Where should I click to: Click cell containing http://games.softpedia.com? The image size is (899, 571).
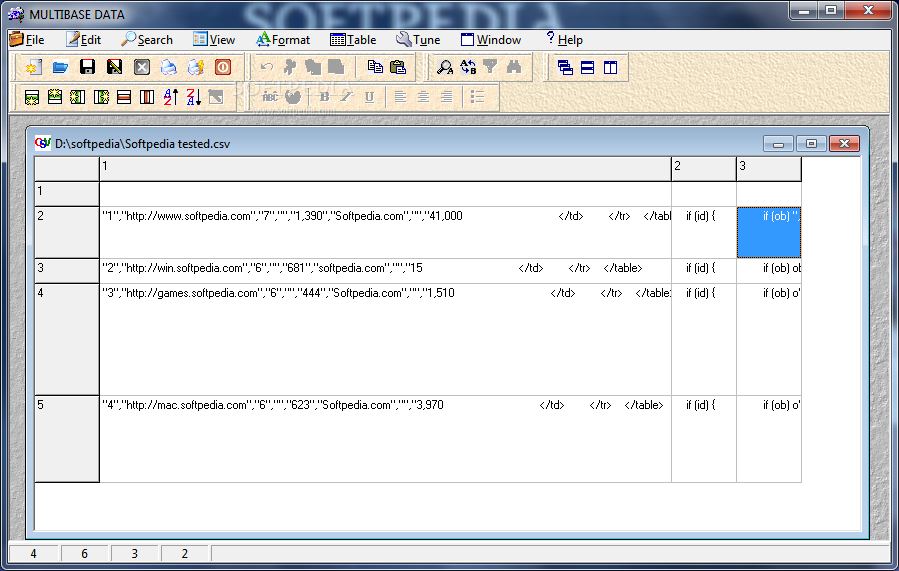pos(385,339)
